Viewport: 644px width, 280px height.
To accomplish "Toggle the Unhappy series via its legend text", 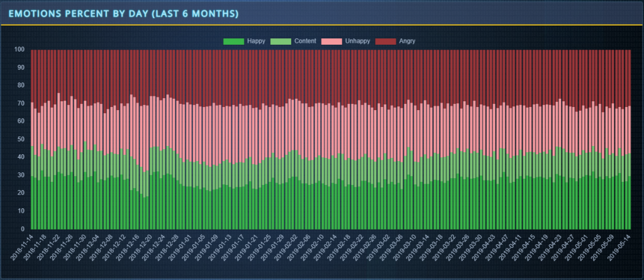I will pos(357,41).
